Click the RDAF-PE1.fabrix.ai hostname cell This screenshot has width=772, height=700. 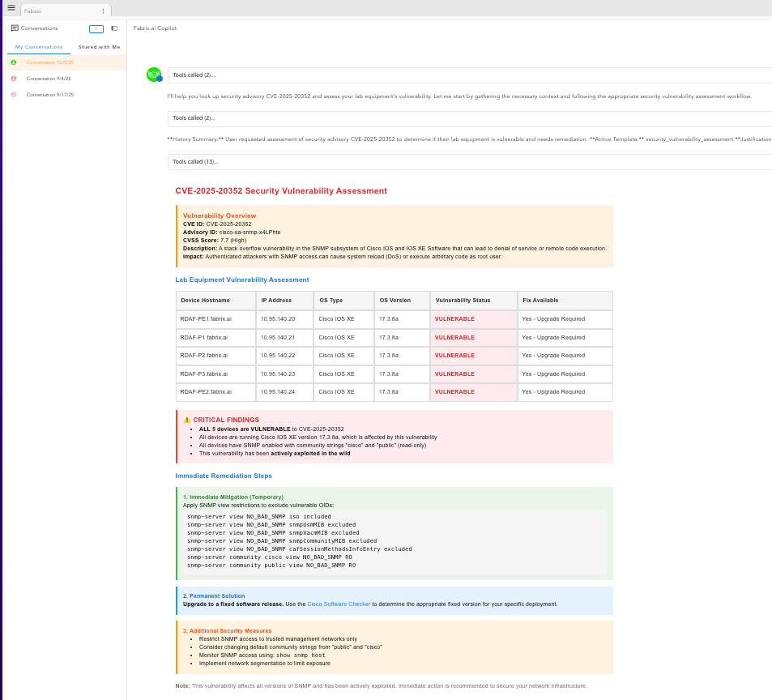pyautogui.click(x=206, y=319)
